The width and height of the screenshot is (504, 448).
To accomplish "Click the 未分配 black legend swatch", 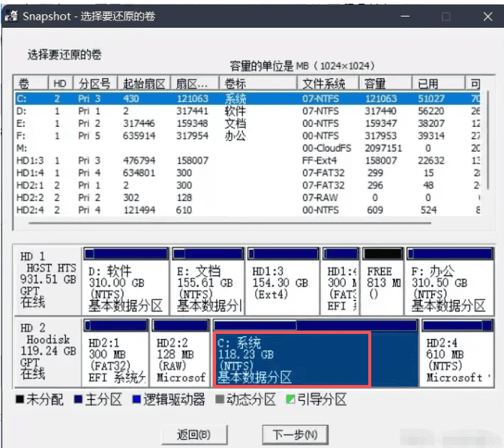I will [20, 400].
